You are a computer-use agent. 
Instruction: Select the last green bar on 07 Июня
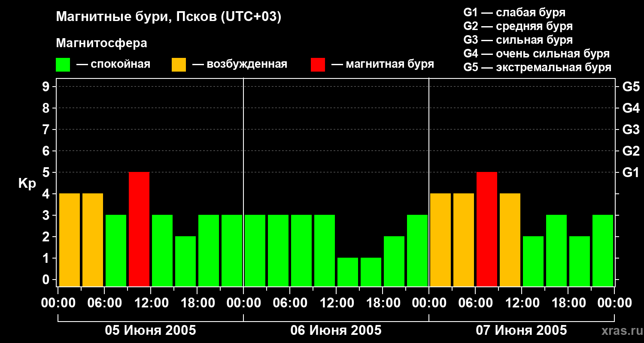603,250
